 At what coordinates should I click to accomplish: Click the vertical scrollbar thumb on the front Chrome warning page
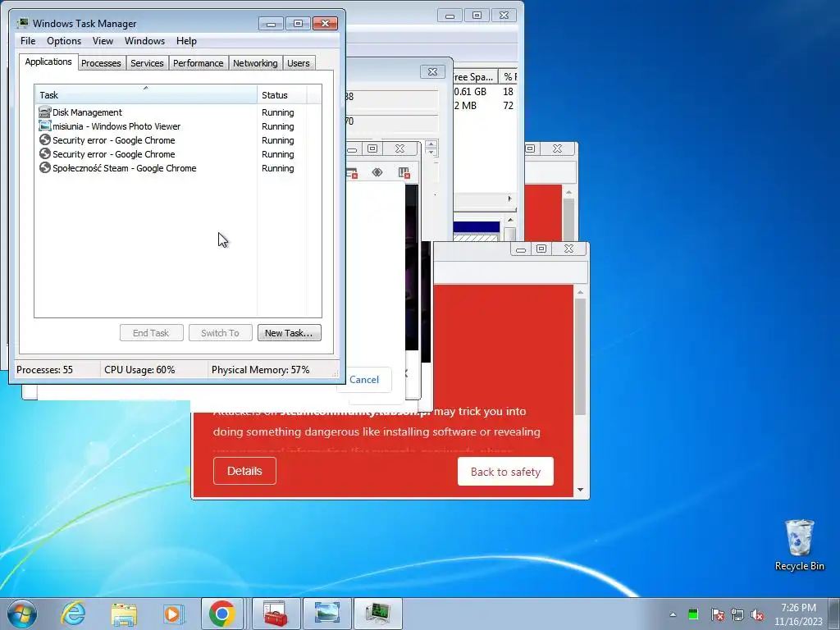[x=580, y=356]
